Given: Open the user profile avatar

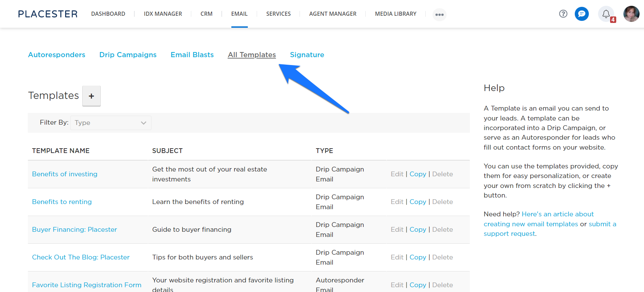Looking at the screenshot, I should 631,14.
